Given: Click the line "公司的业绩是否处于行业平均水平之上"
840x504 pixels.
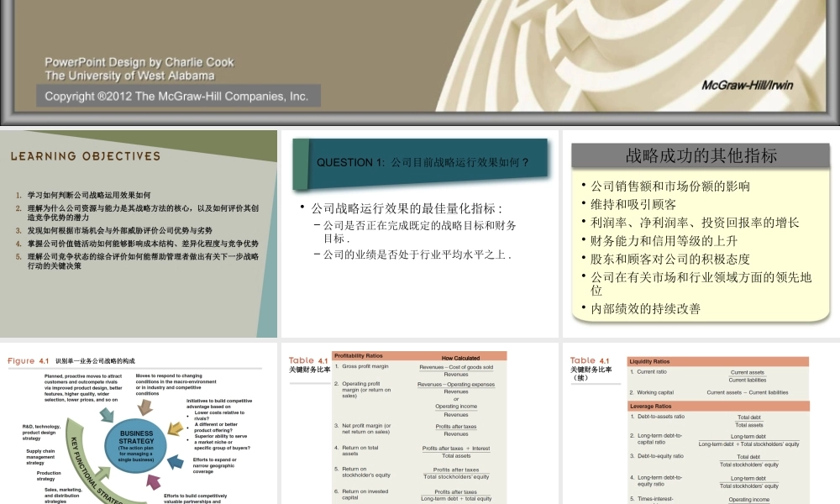Looking at the screenshot, I should click(417, 255).
